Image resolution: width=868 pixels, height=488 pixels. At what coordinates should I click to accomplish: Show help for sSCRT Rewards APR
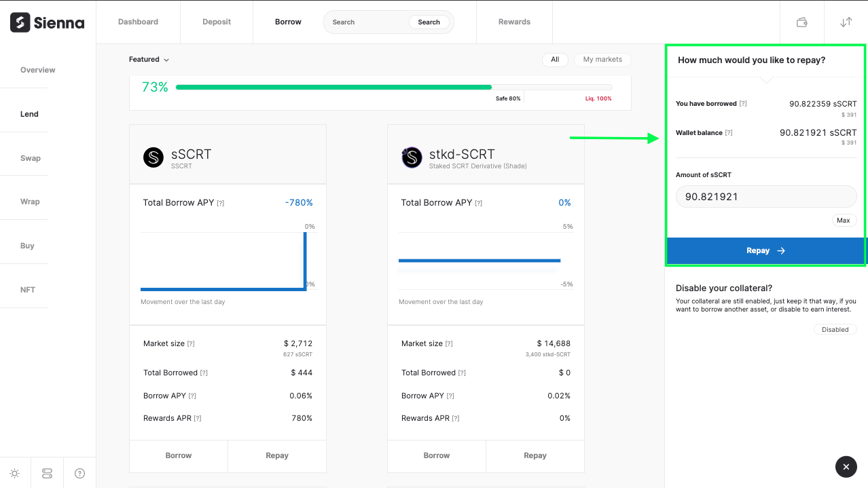pyautogui.click(x=198, y=419)
